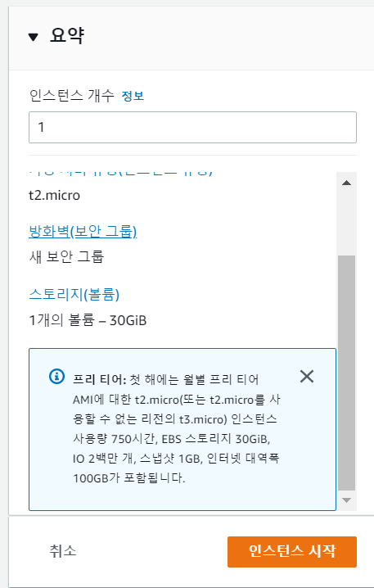374x588 pixels.
Task: Open the 스토리지(볼륨) link
Action: [x=74, y=295]
